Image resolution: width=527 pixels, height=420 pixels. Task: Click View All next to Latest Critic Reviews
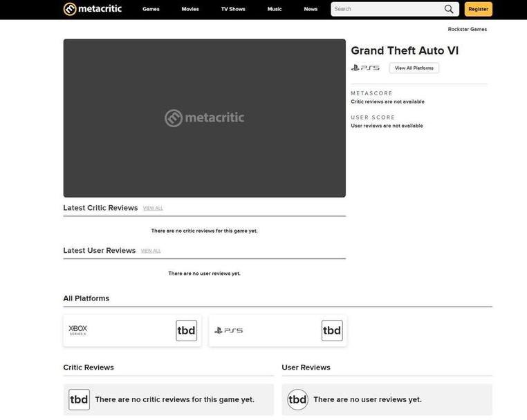pyautogui.click(x=153, y=208)
